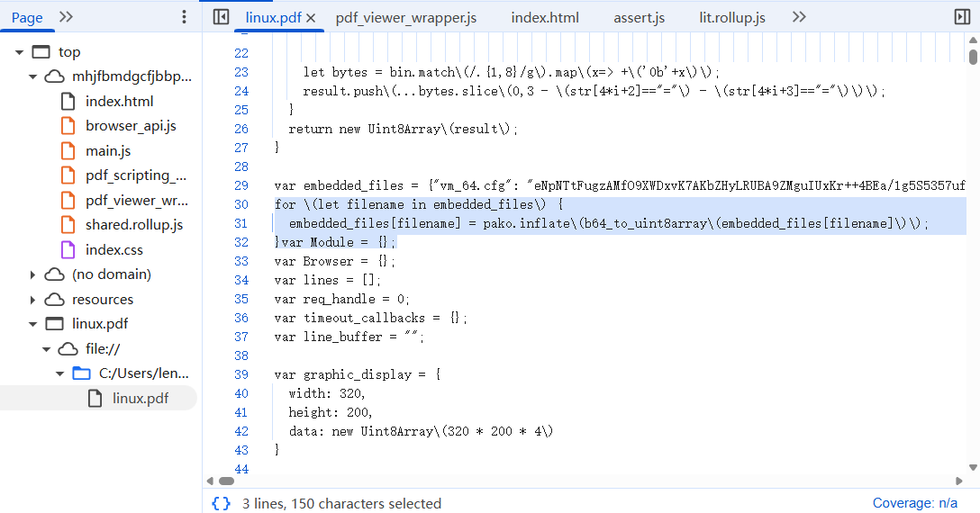Click the C:/Users folder icon
980x513 pixels.
[x=81, y=373]
